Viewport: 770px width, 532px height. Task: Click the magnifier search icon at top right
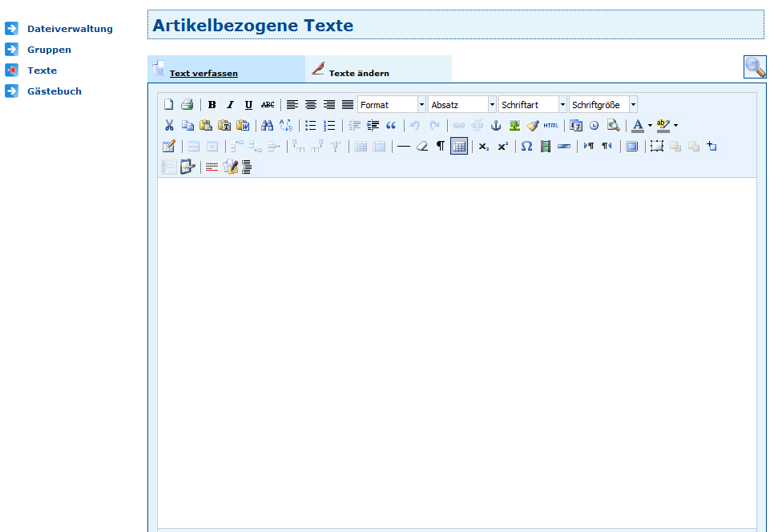point(755,67)
